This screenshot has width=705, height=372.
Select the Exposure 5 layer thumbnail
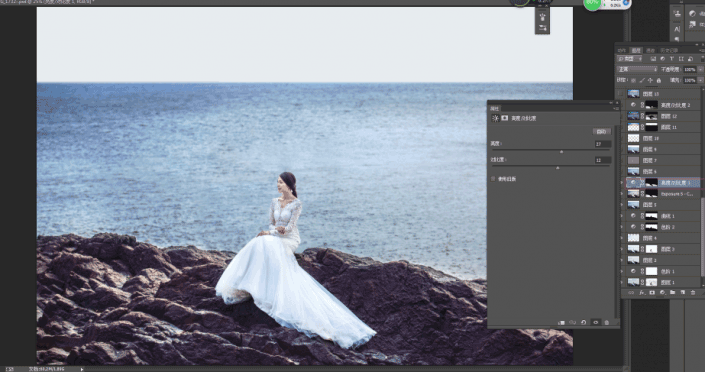point(634,193)
